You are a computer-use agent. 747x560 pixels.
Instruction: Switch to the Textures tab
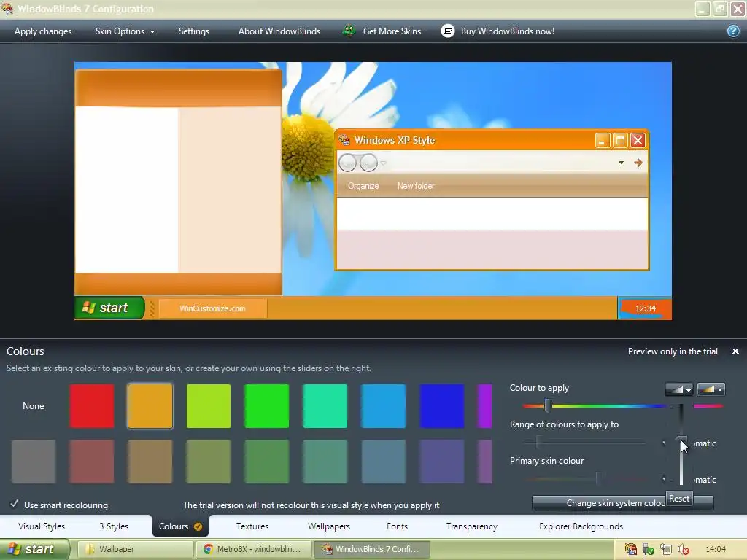(x=252, y=526)
